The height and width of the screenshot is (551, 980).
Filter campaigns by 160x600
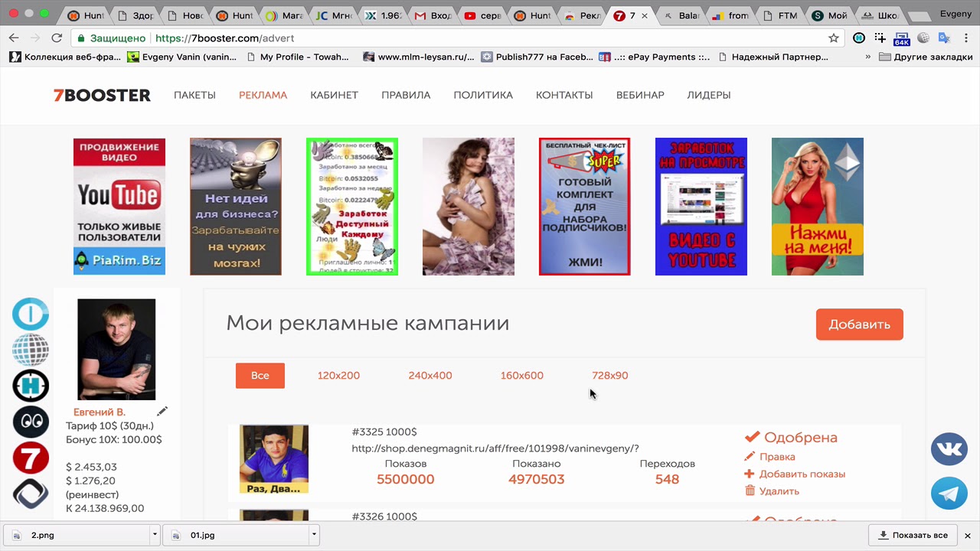tap(522, 375)
